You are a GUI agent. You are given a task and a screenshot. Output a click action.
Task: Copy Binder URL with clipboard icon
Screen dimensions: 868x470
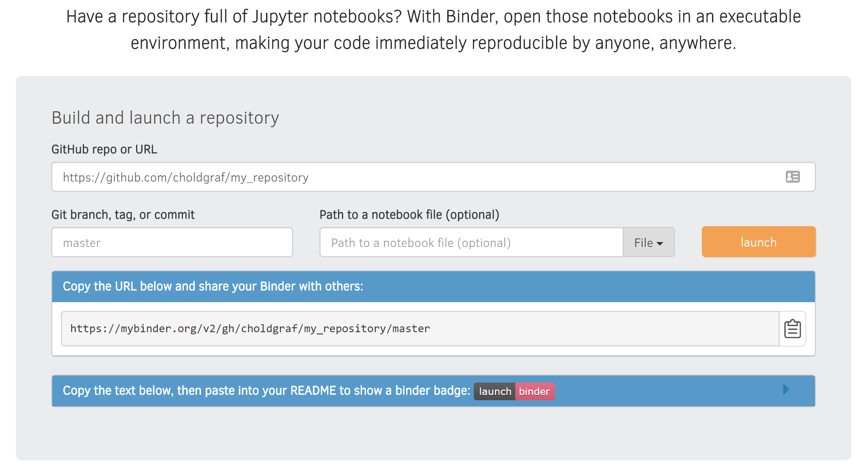click(x=792, y=329)
